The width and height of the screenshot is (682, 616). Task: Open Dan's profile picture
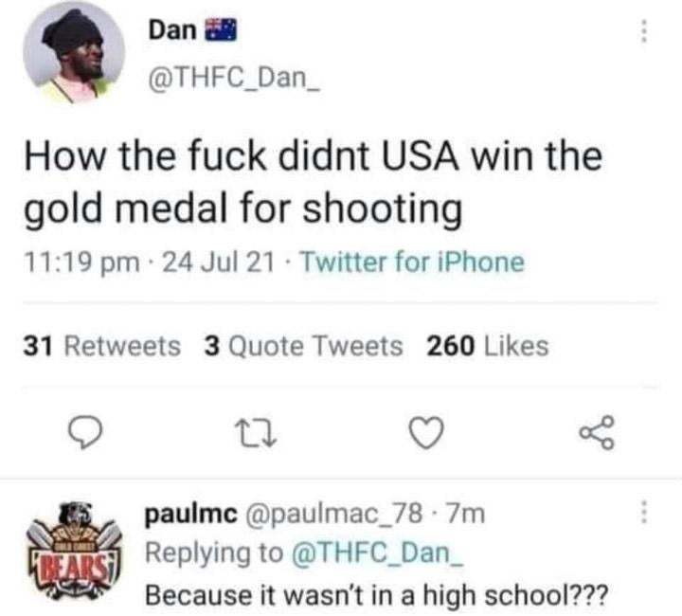point(74,53)
